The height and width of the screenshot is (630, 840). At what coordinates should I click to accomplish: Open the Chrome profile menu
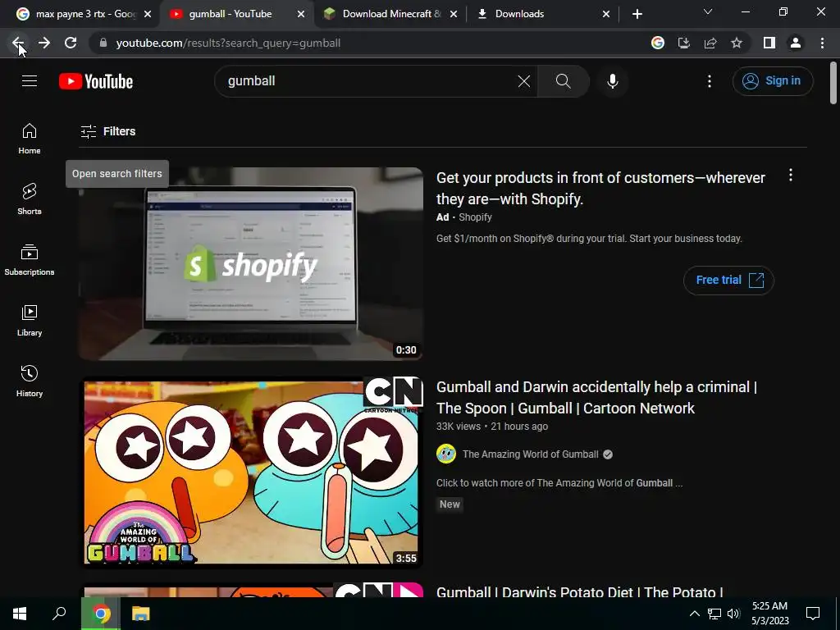[796, 43]
